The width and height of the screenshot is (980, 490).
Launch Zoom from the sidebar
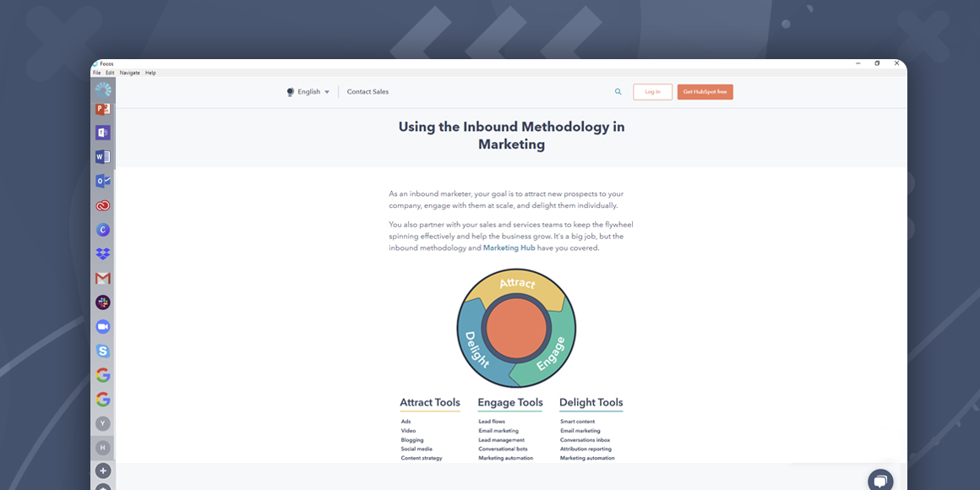[x=101, y=325]
